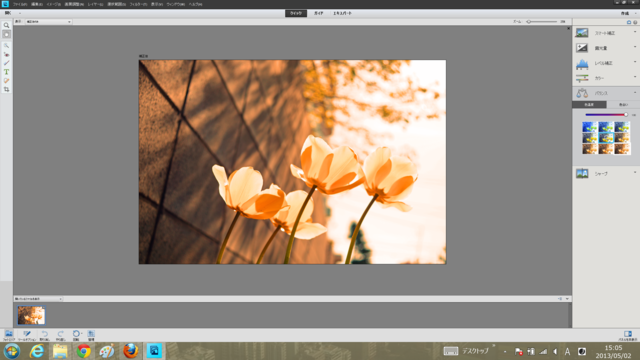
Task: Open the Image menu
Action: (53, 4)
